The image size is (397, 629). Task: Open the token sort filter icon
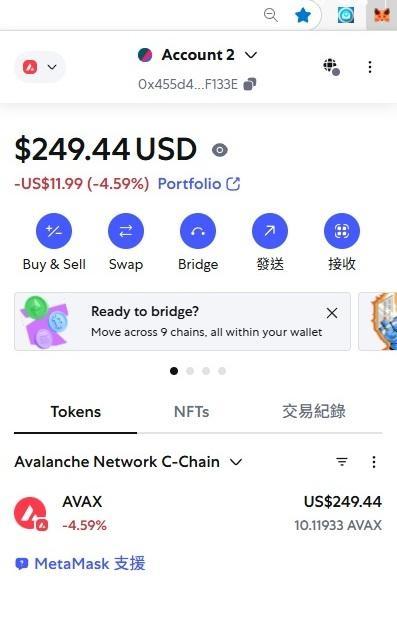[x=342, y=462]
